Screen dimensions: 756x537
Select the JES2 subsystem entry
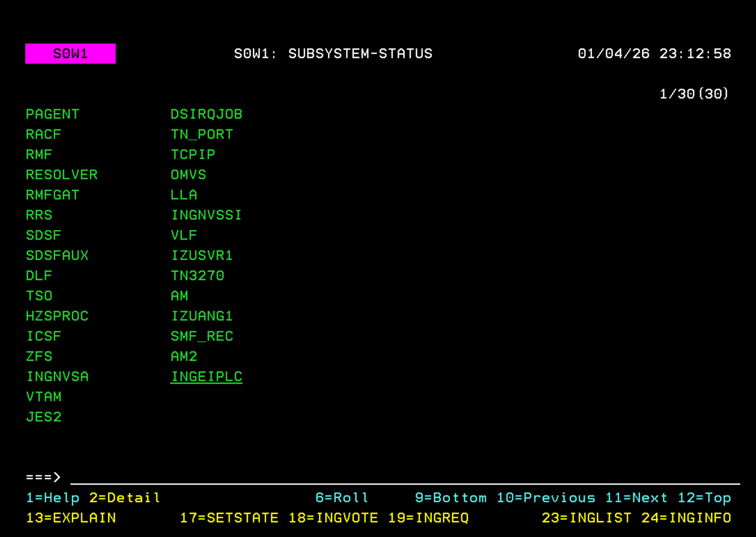point(43,417)
